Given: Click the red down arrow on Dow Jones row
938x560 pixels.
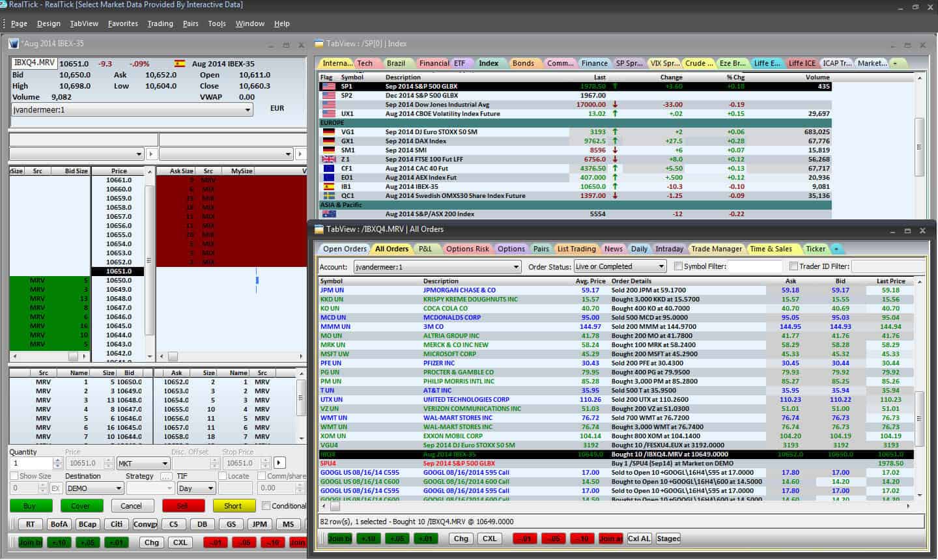Looking at the screenshot, I should coord(615,104).
